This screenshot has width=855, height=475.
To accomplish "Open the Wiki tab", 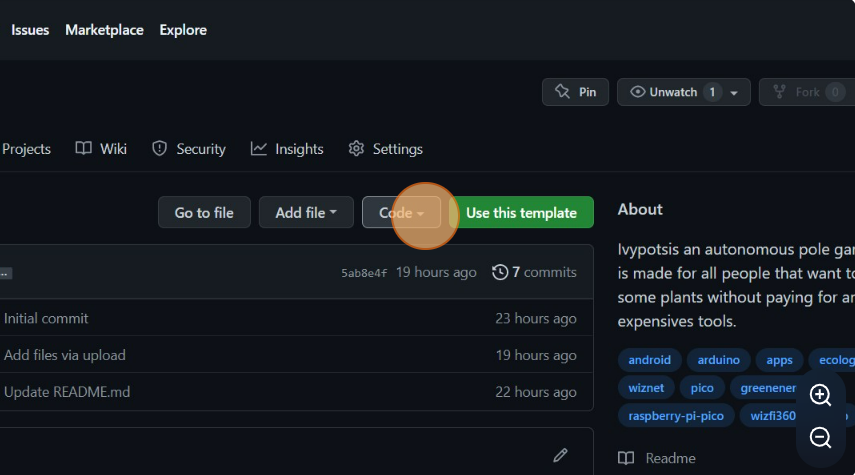I will point(101,149).
